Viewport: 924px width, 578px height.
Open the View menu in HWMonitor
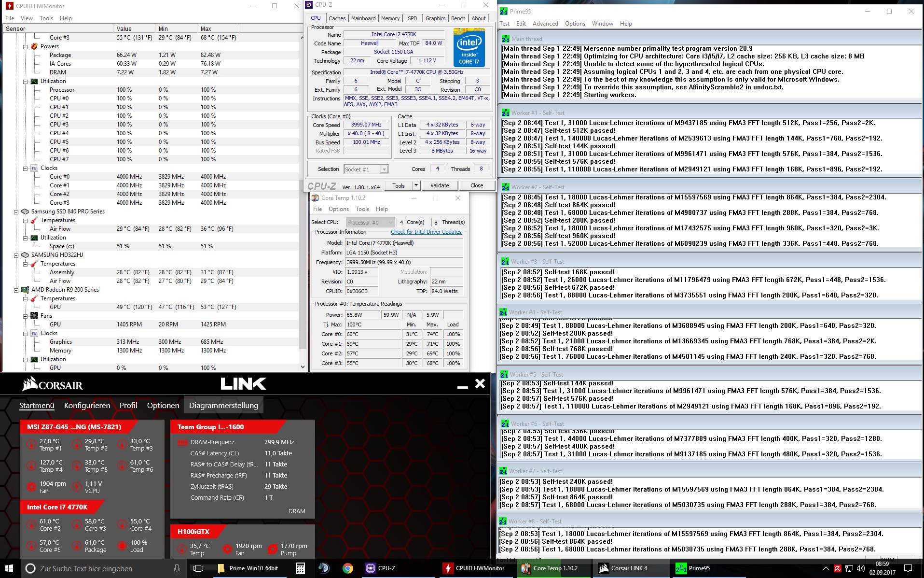(x=27, y=18)
